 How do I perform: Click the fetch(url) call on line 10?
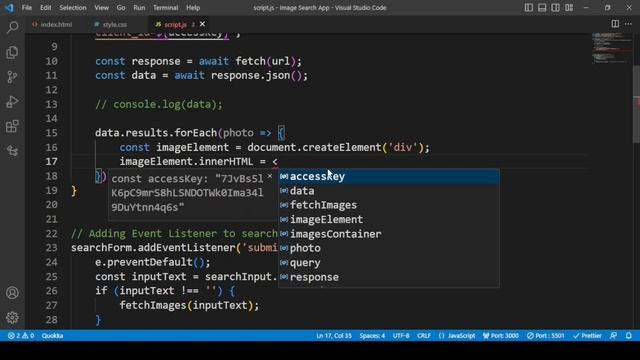pos(268,61)
